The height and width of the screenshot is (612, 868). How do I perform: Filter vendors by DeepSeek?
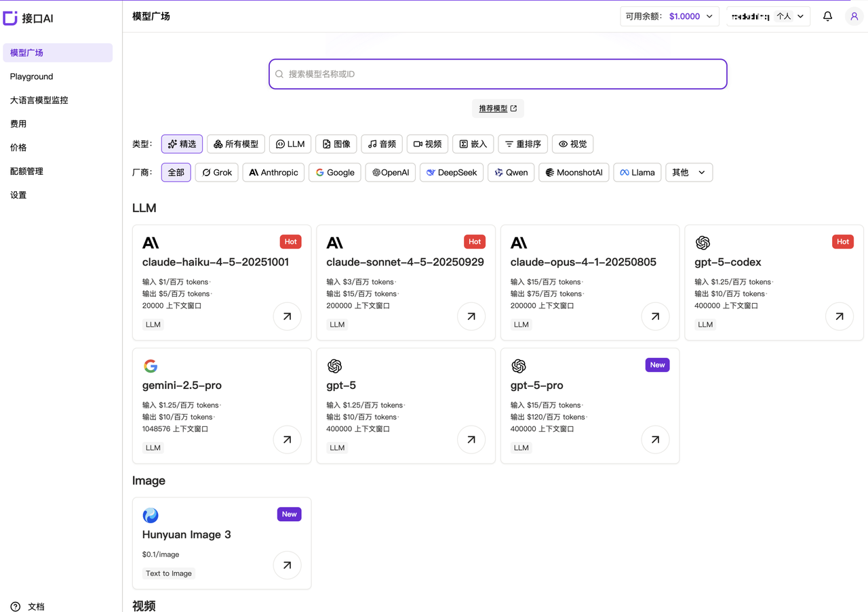452,172
